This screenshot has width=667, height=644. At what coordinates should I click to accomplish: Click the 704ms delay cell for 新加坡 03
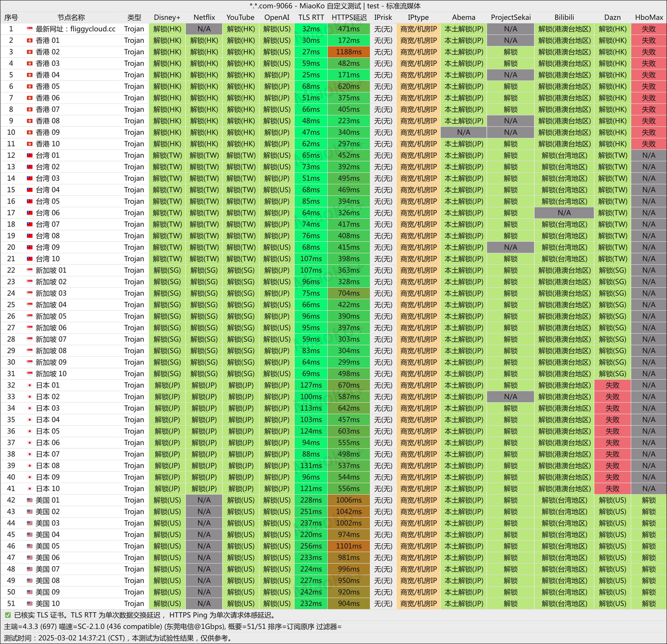click(349, 293)
